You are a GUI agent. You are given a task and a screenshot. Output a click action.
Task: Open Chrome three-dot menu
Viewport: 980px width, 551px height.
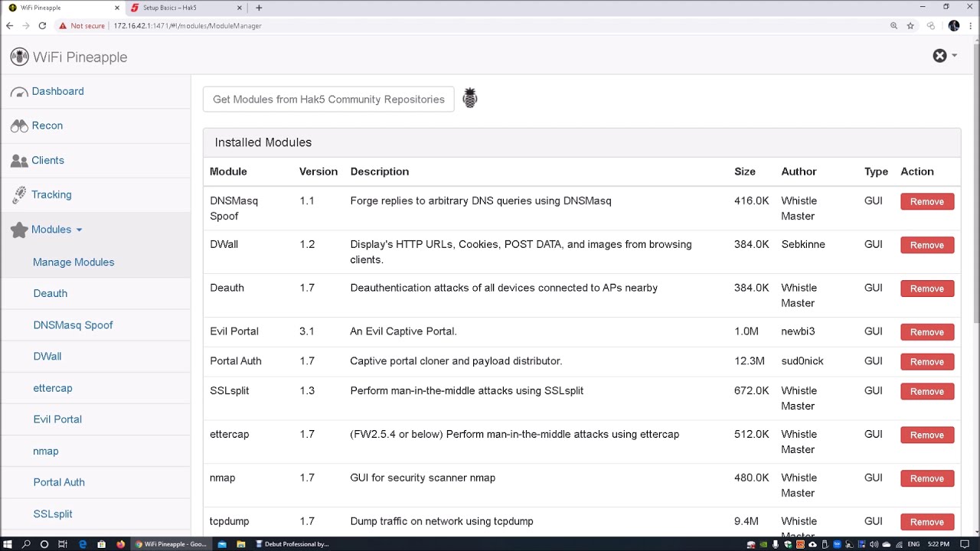point(971,25)
